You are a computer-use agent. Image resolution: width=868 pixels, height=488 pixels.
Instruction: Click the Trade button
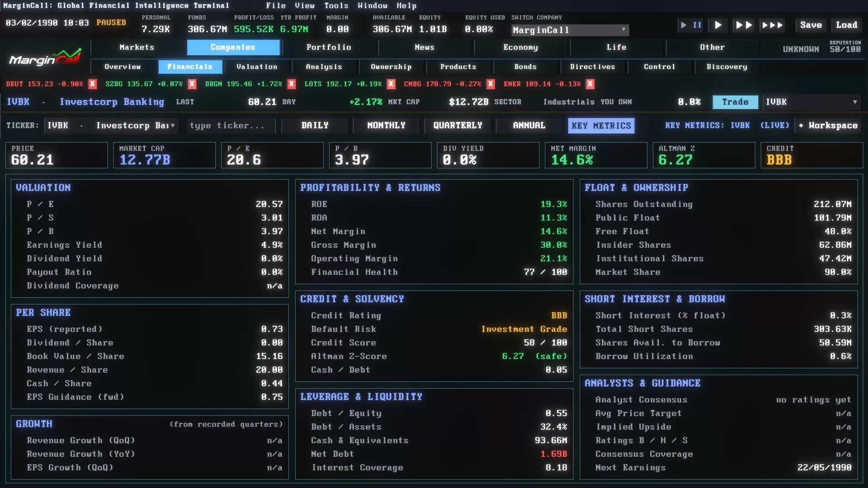tap(735, 102)
